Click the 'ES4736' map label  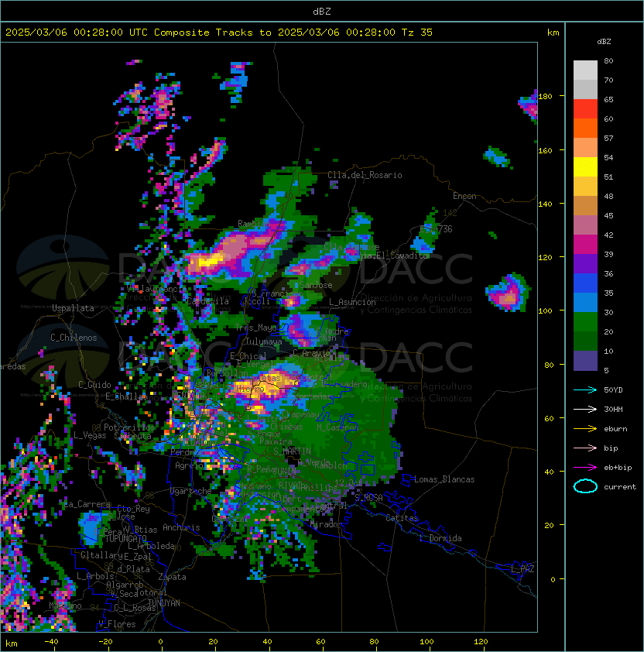[x=436, y=229]
